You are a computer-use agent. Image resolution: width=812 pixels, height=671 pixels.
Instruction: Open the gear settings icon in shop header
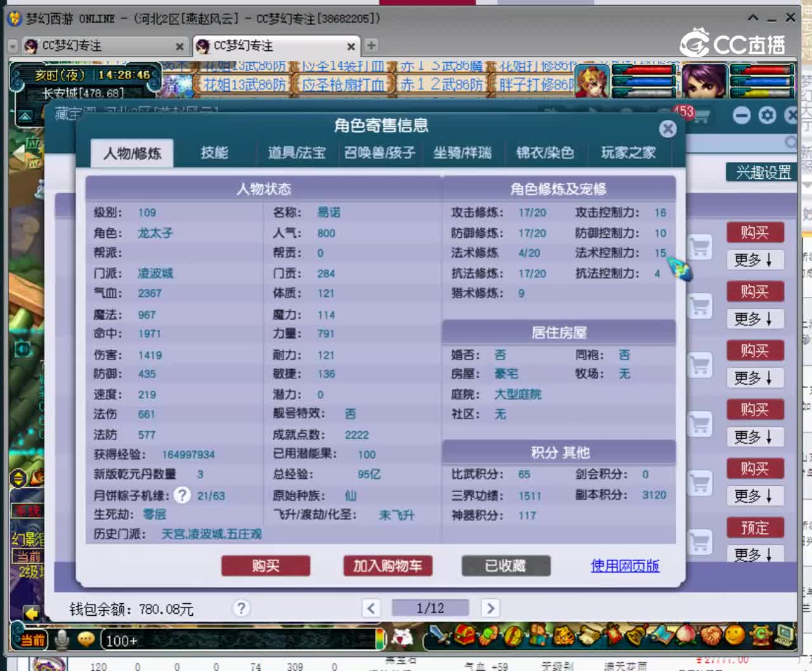click(767, 115)
